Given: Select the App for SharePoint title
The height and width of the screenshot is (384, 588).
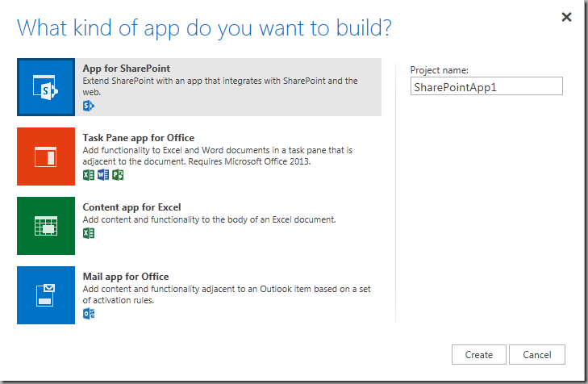Looking at the screenshot, I should tap(126, 69).
